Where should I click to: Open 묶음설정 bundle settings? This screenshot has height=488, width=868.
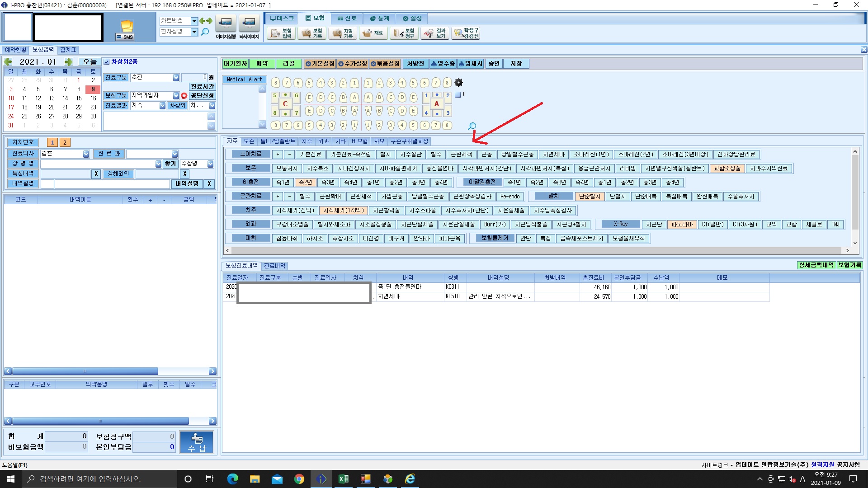385,64
